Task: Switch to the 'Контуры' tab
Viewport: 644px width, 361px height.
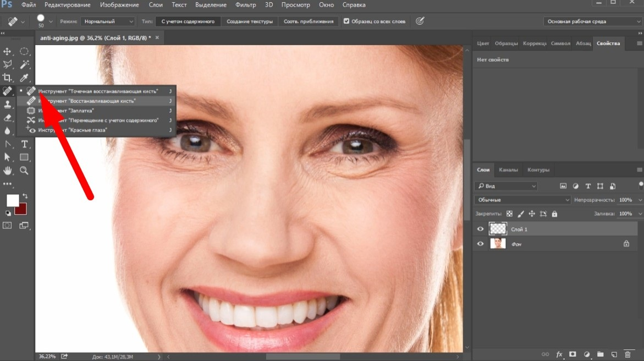Action: click(x=538, y=170)
